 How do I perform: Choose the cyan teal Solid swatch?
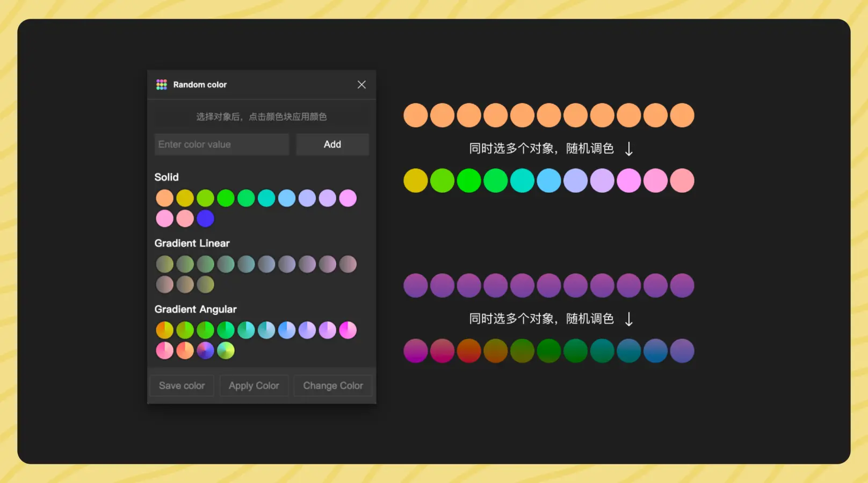(266, 198)
